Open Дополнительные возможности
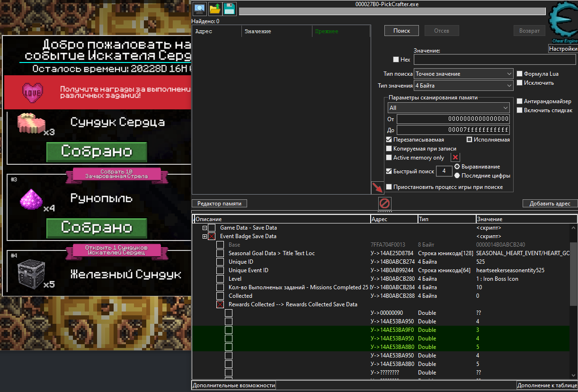Image resolution: width=578 pixels, height=392 pixels. (234, 385)
